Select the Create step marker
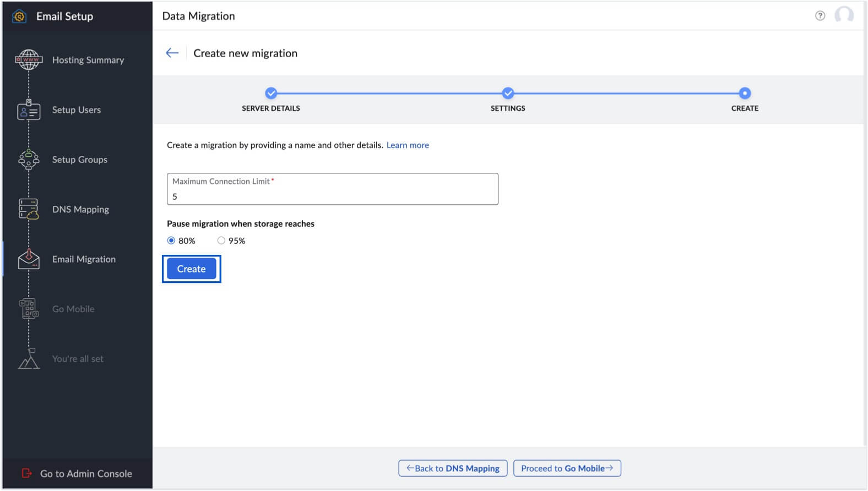868x491 pixels. pyautogui.click(x=745, y=94)
